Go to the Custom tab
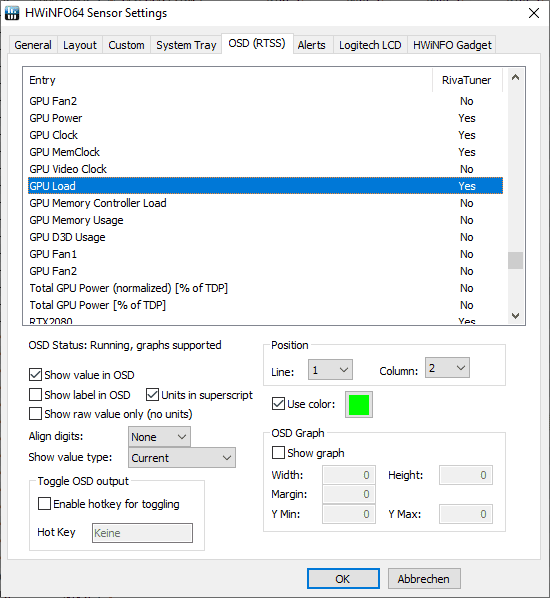 [x=126, y=45]
